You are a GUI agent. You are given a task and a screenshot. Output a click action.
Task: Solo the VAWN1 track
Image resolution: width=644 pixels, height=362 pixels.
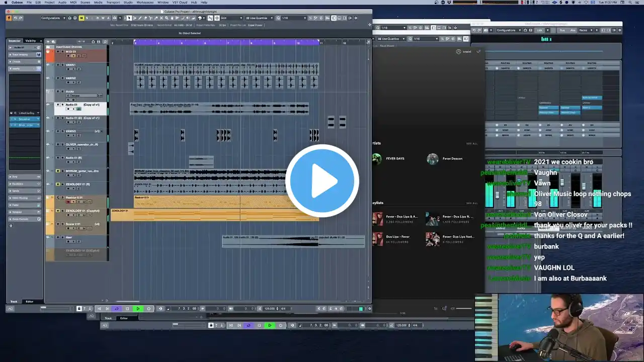coord(62,65)
